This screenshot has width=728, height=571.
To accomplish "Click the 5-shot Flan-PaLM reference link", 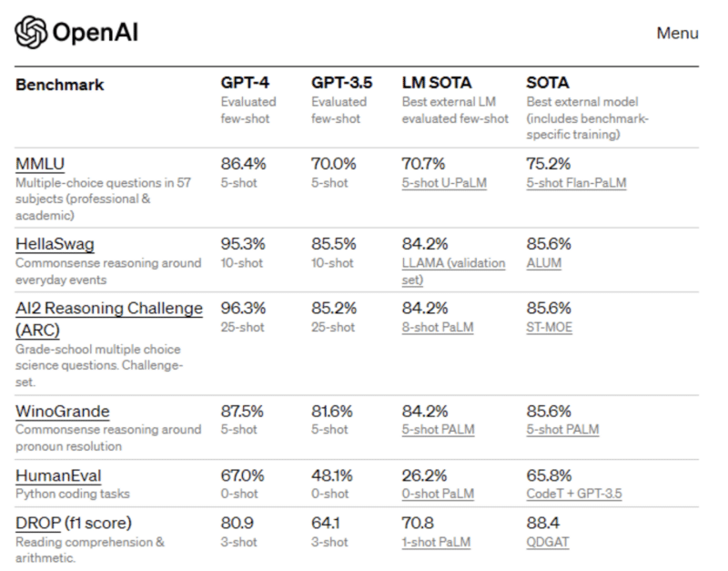I will pyautogui.click(x=576, y=183).
